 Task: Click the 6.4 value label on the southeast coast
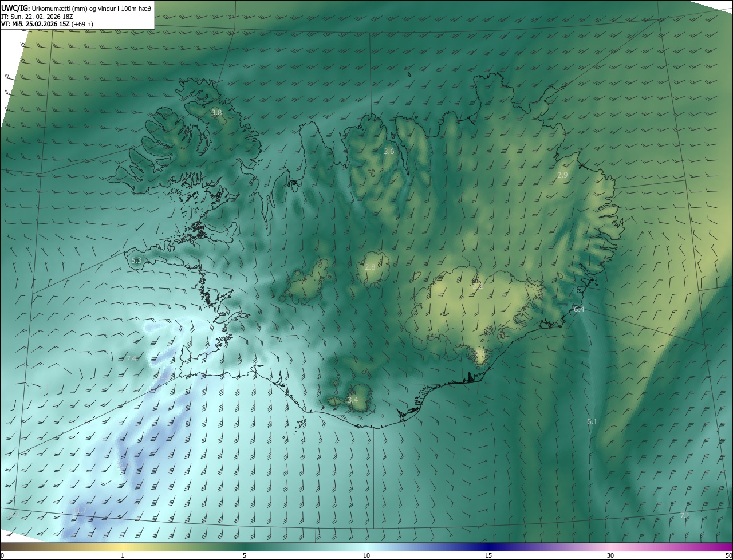click(x=579, y=309)
